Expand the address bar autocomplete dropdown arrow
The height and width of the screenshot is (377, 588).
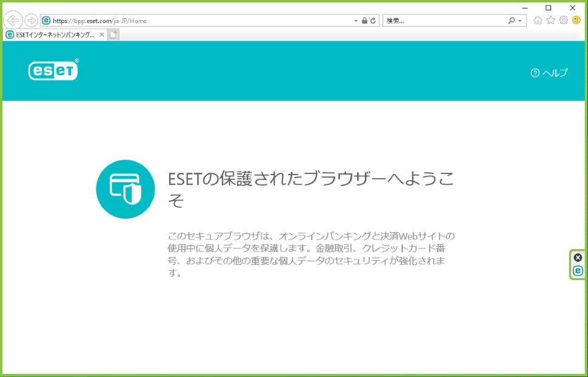[x=356, y=20]
